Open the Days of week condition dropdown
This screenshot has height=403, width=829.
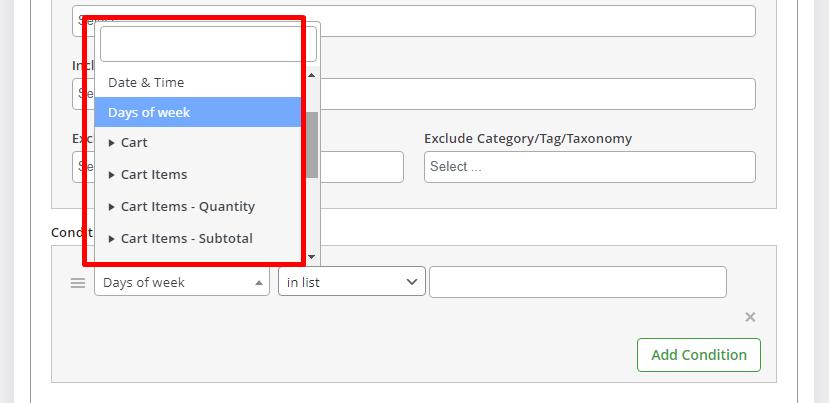[x=182, y=282]
